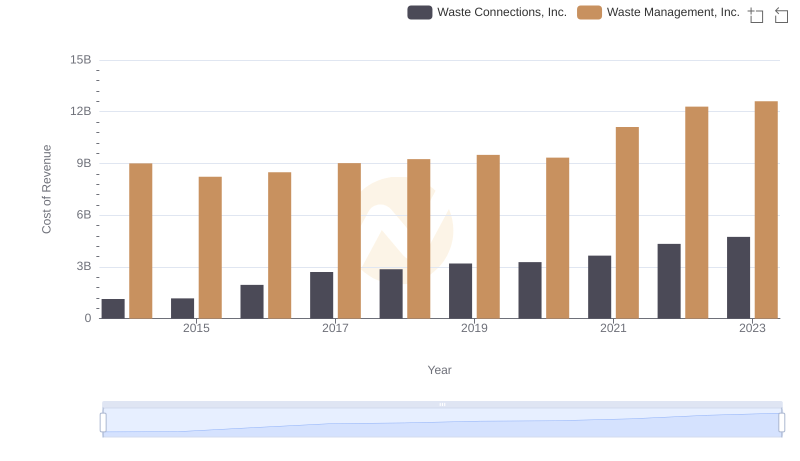
Task: Click the Waste Management bar for 2021
Action: [627, 222]
